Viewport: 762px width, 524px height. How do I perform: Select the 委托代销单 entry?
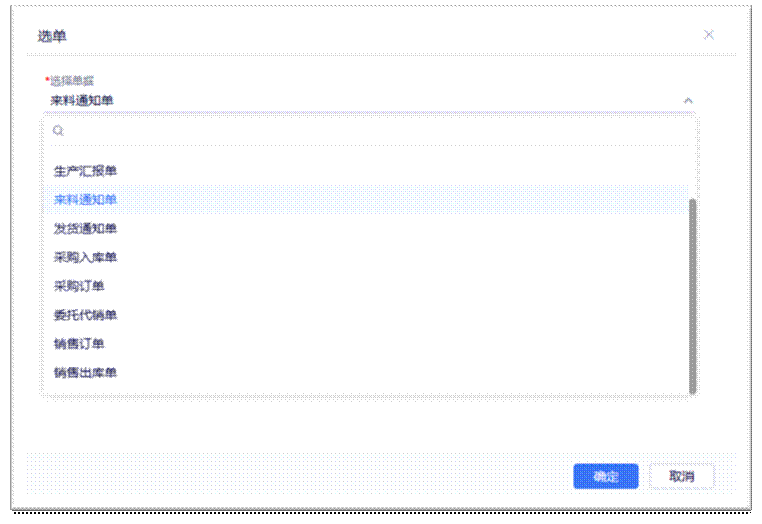[x=85, y=315]
